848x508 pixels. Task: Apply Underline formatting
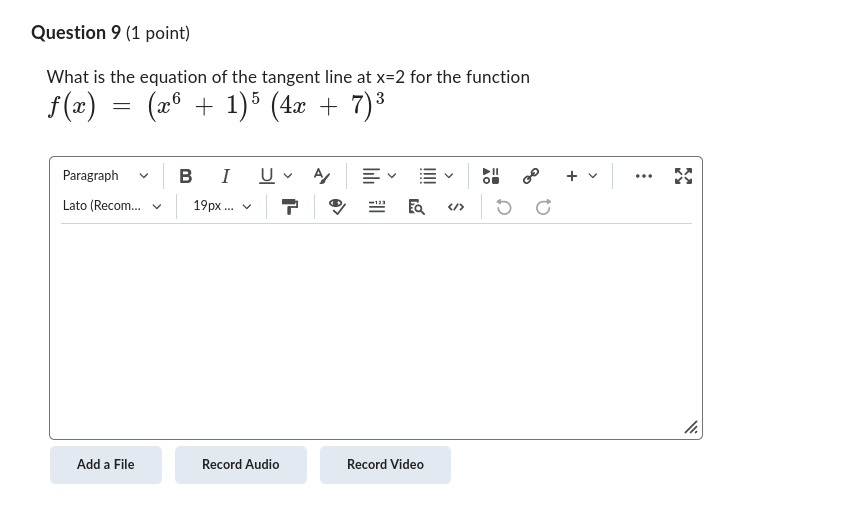267,176
